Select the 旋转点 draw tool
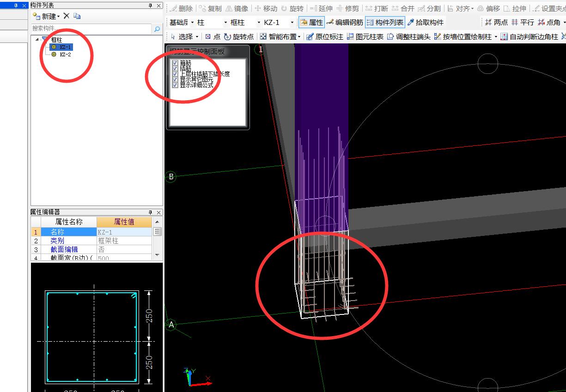 [x=239, y=36]
